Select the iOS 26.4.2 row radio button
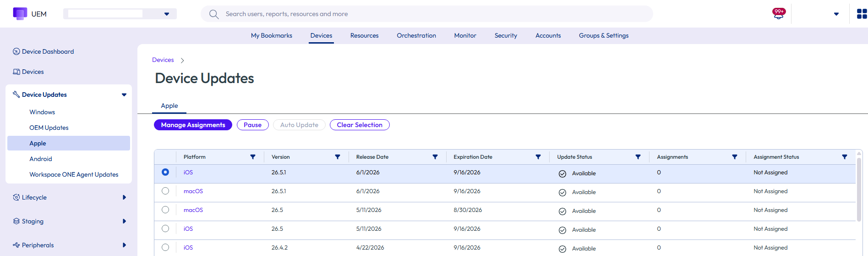The height and width of the screenshot is (256, 868). coord(165,247)
